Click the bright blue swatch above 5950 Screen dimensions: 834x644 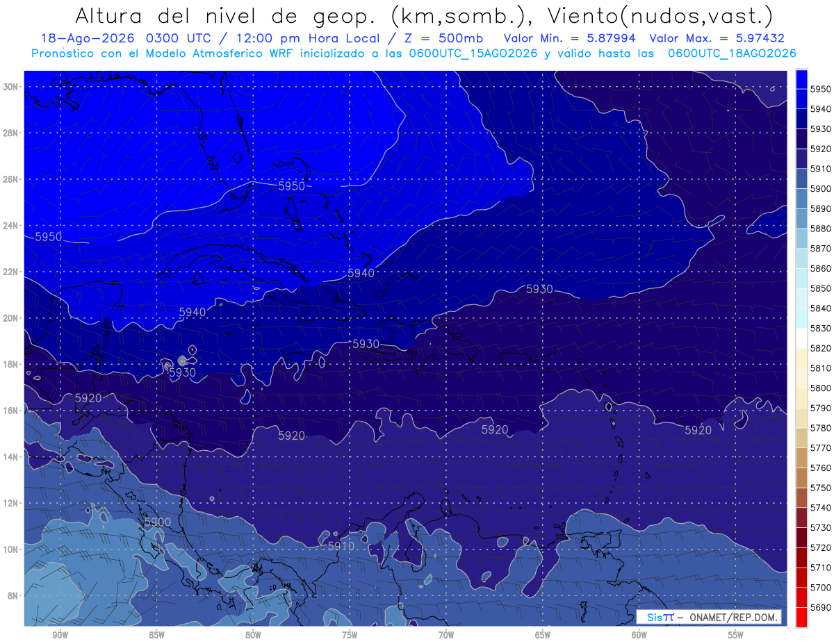tap(801, 79)
